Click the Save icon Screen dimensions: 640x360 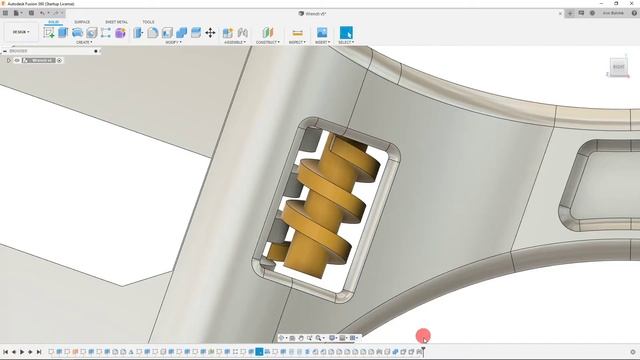(31, 13)
